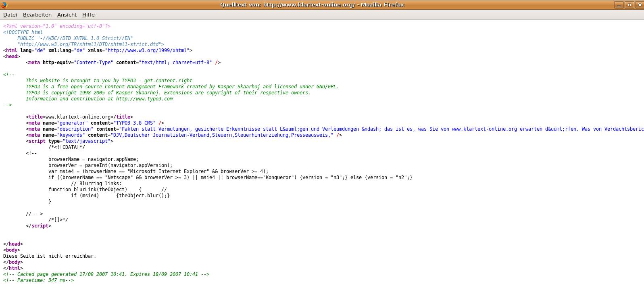The height and width of the screenshot is (292, 644).
Task: Click the meta http-equiv Content-Type line
Action: coord(123,63)
